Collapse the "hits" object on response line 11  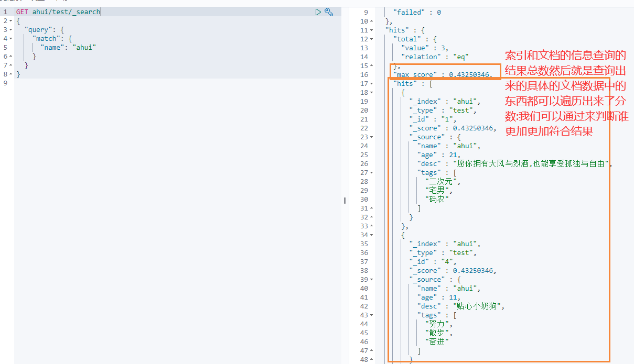pyautogui.click(x=372, y=30)
